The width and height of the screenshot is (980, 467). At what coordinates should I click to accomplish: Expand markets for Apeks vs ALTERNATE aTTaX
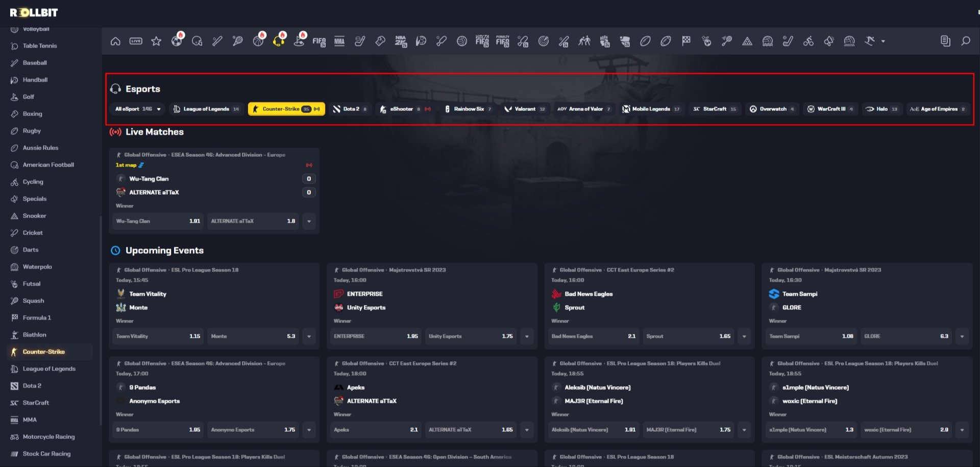coord(527,430)
